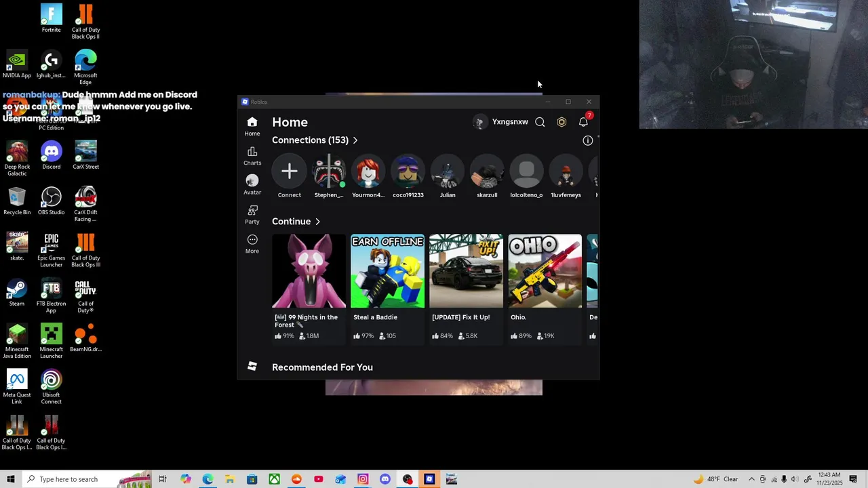Image resolution: width=868 pixels, height=488 pixels.
Task: Select the CarX Street desktop icon
Action: point(85,155)
